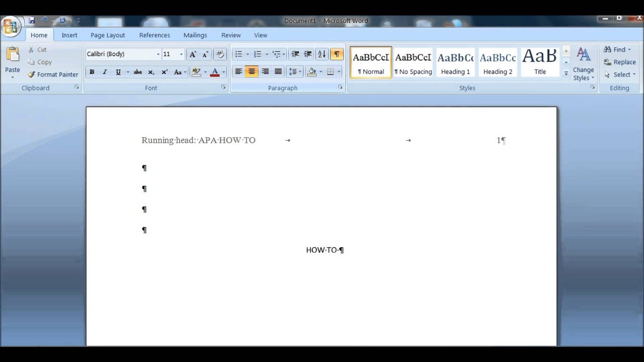Open the Mailings tab
The width and height of the screenshot is (644, 362).
pos(195,35)
